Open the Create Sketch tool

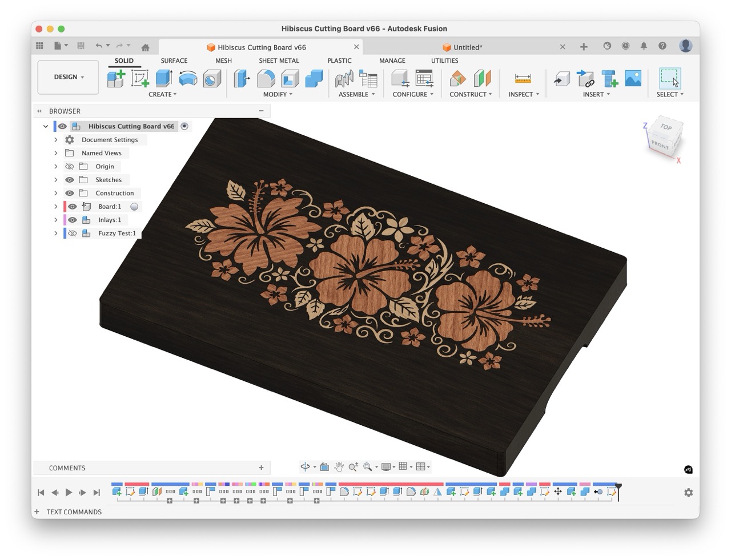click(140, 78)
